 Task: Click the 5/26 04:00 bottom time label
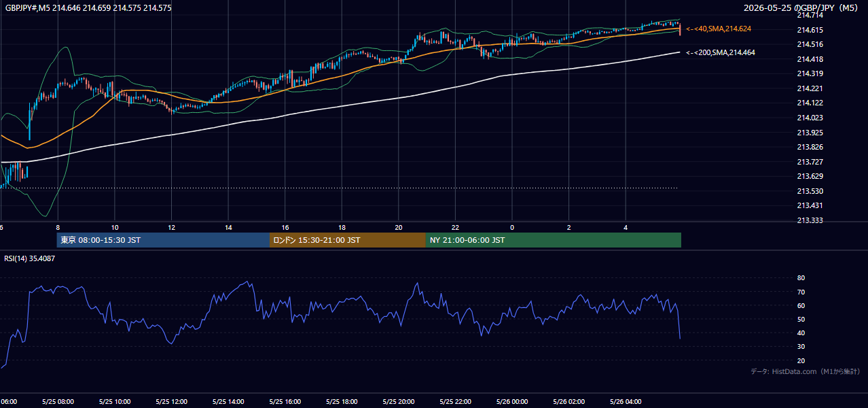tap(626, 402)
